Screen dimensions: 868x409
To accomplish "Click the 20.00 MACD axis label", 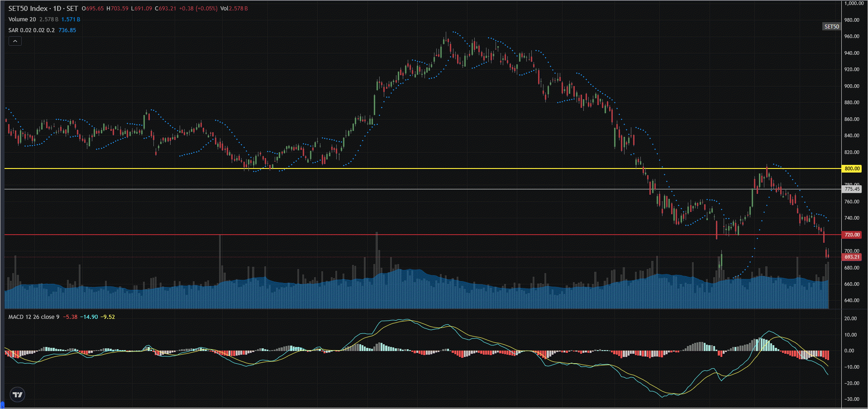I will click(x=851, y=318).
